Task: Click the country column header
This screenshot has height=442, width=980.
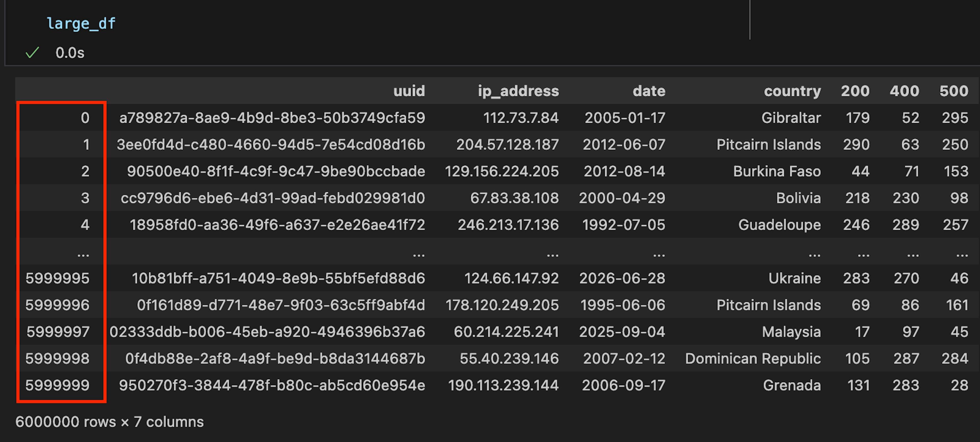Action: point(792,91)
